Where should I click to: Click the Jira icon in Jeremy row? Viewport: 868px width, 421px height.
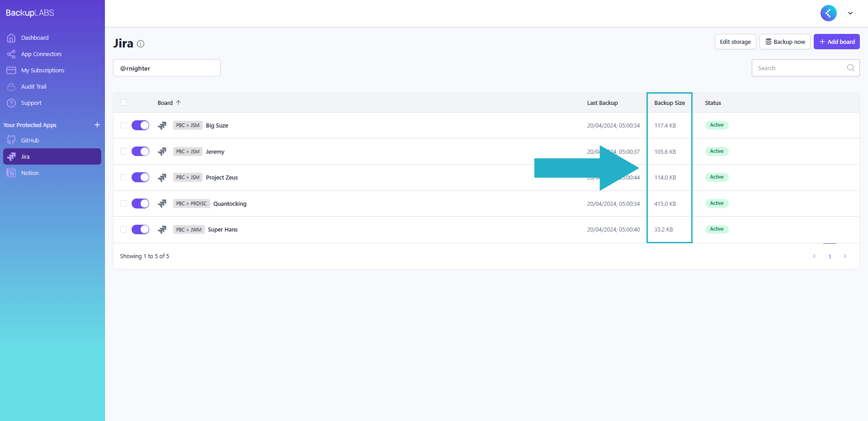click(x=162, y=151)
